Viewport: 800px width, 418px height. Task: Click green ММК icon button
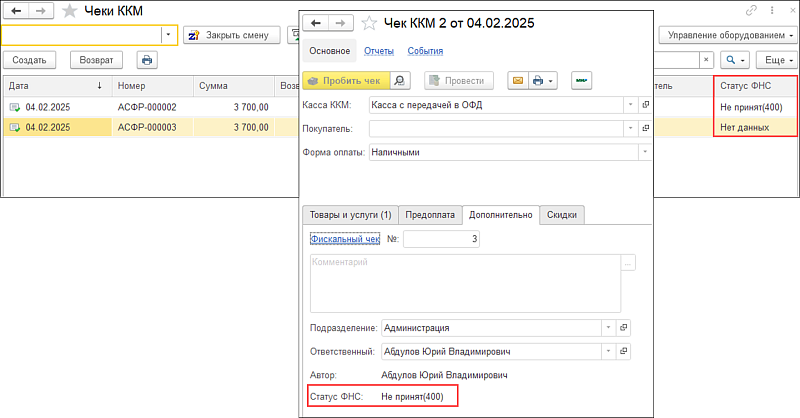pyautogui.click(x=581, y=81)
